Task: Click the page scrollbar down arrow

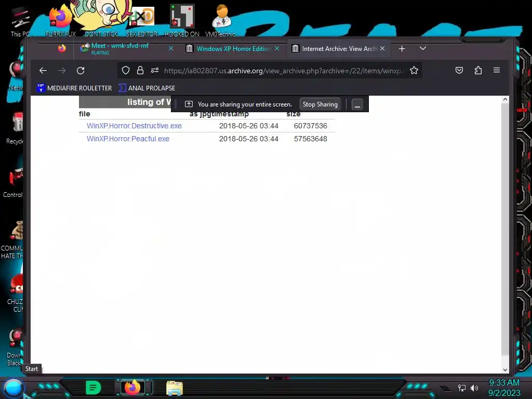Action: point(505,370)
